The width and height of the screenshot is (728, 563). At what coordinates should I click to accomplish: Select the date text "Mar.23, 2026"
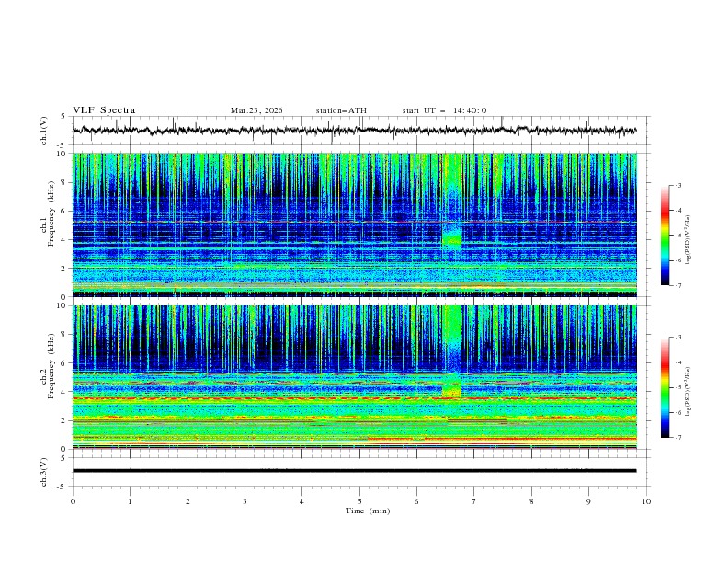pos(256,110)
